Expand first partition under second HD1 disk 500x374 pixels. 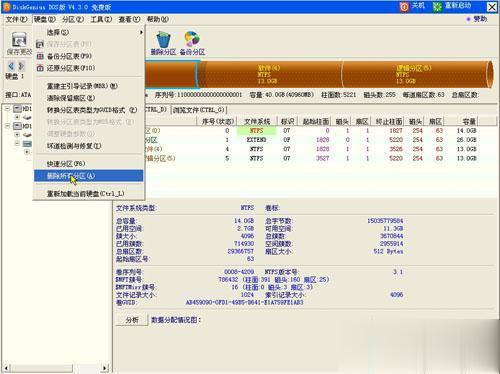17,135
